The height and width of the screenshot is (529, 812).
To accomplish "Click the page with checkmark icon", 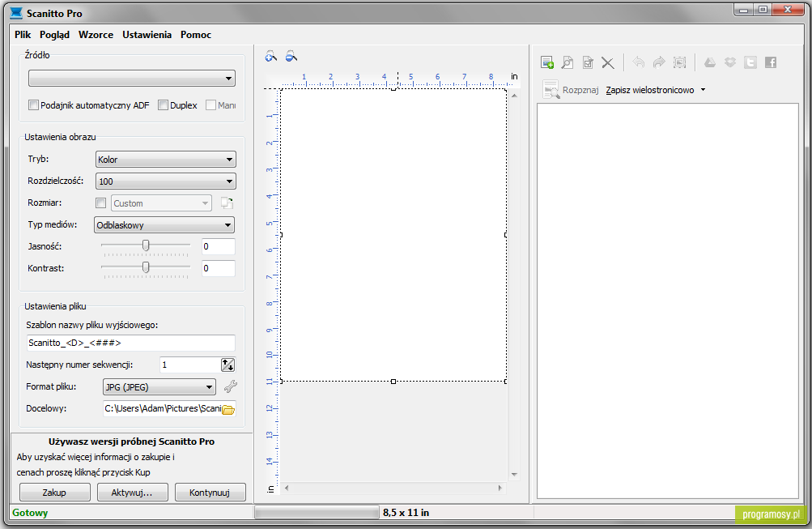I will pos(588,62).
